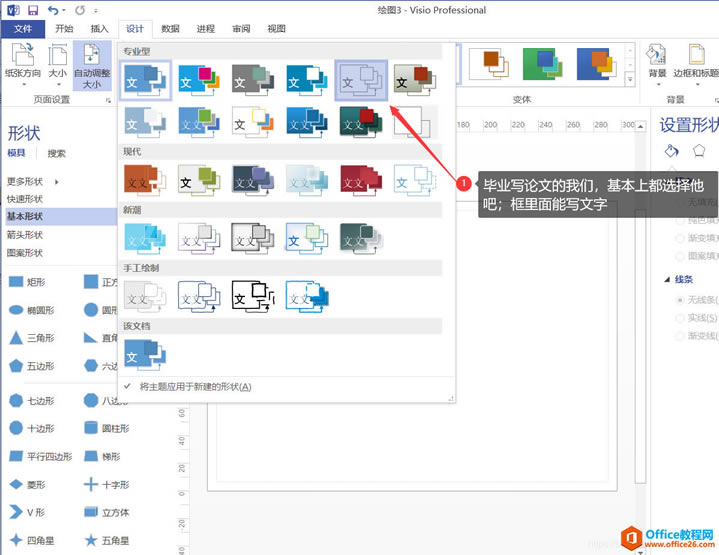Image resolution: width=719 pixels, height=555 pixels.
Task: Click the Save icon in quick access toolbar
Action: pos(33,10)
